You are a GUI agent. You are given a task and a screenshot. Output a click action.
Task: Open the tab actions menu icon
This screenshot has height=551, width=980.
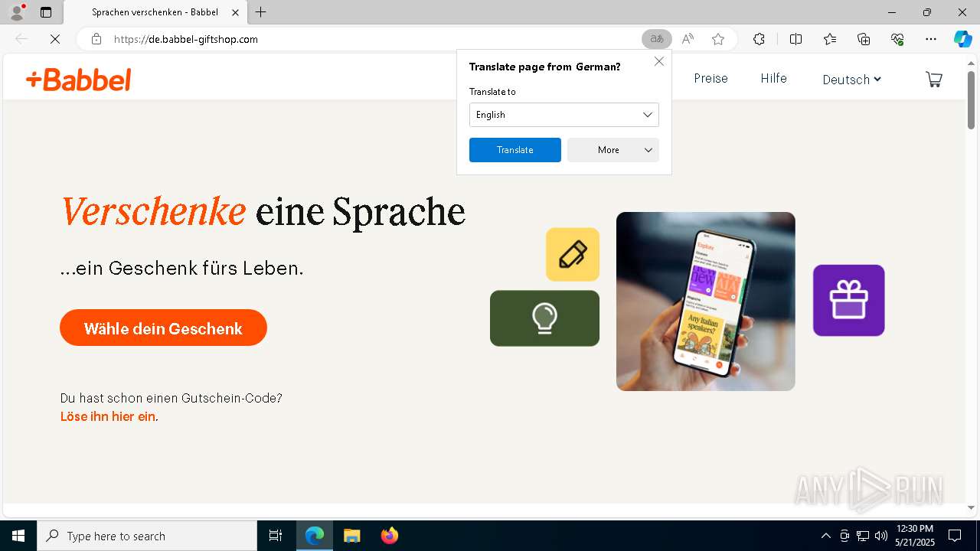(46, 12)
